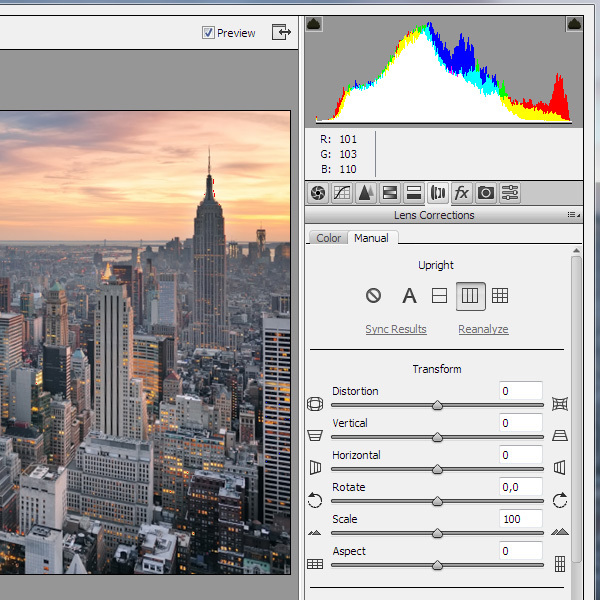Image resolution: width=600 pixels, height=600 pixels.
Task: Open the Lens Corrections panel flyout menu
Action: point(572,215)
